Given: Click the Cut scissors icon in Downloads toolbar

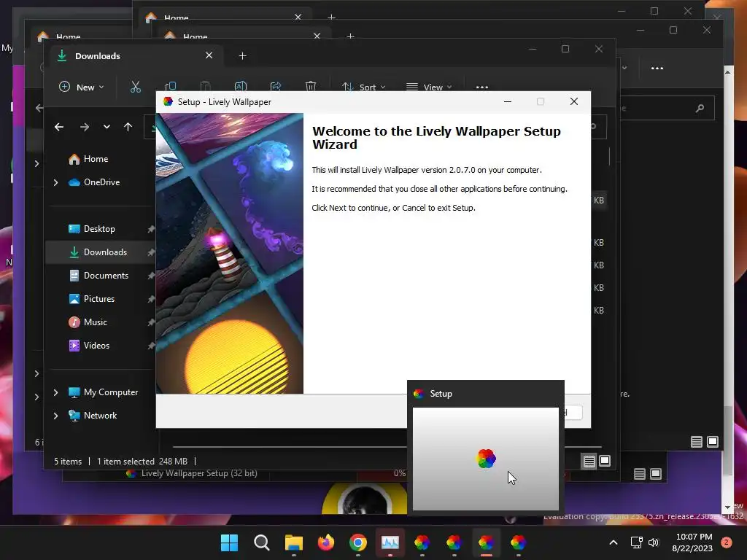Looking at the screenshot, I should coord(135,87).
